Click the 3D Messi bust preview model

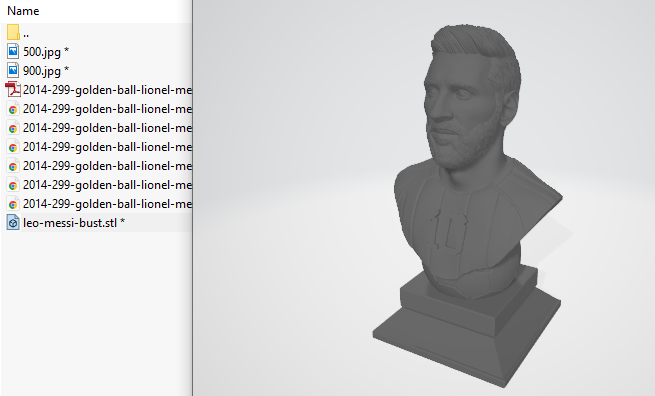[x=467, y=205]
